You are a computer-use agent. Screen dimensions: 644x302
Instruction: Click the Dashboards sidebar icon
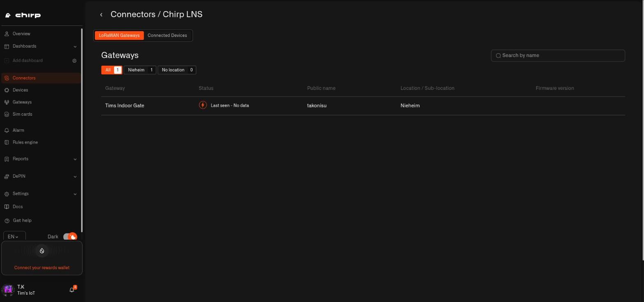pyautogui.click(x=7, y=46)
